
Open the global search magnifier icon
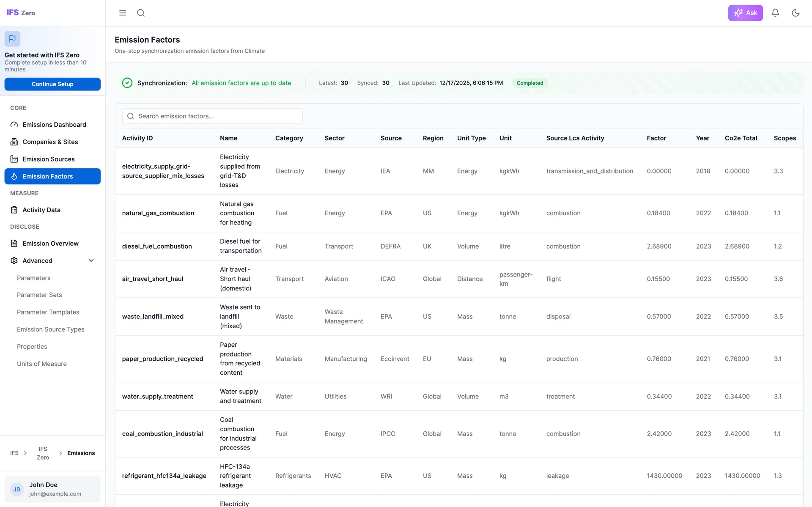(141, 13)
